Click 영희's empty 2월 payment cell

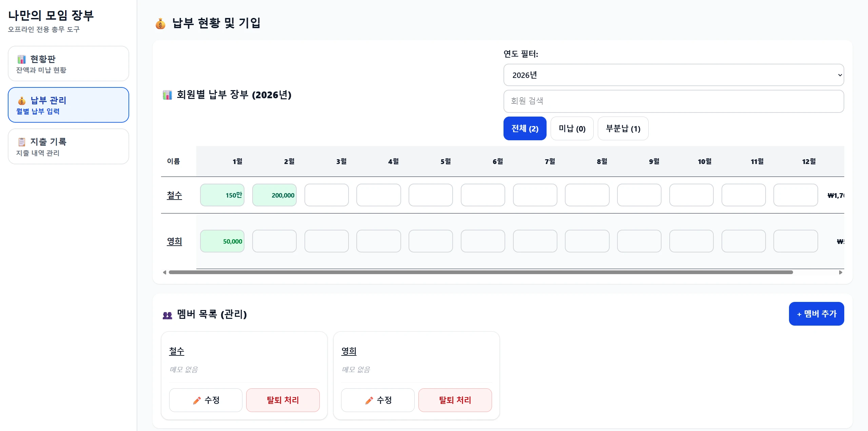[274, 241]
